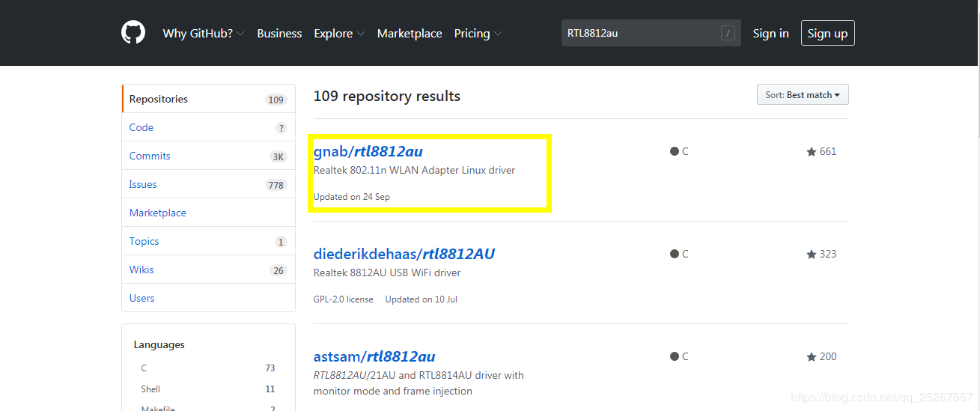The image size is (980, 411).
Task: Expand the Explore dropdown
Action: click(x=339, y=34)
